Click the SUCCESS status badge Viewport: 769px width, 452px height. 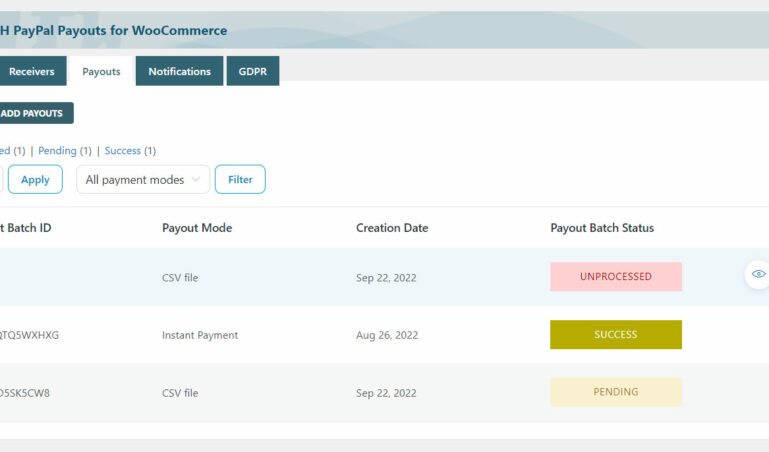coord(615,335)
